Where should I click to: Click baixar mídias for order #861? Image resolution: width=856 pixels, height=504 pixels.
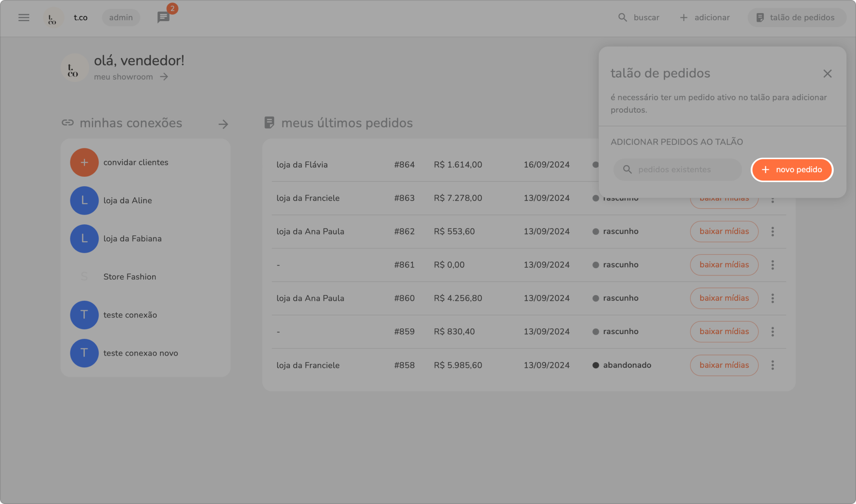tap(724, 265)
